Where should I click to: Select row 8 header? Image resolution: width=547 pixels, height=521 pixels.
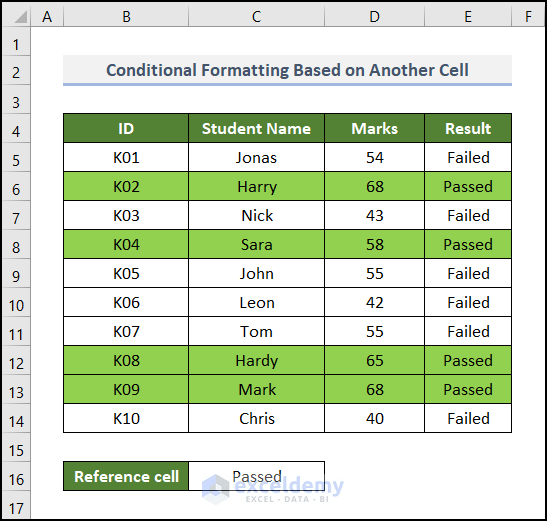(x=16, y=244)
